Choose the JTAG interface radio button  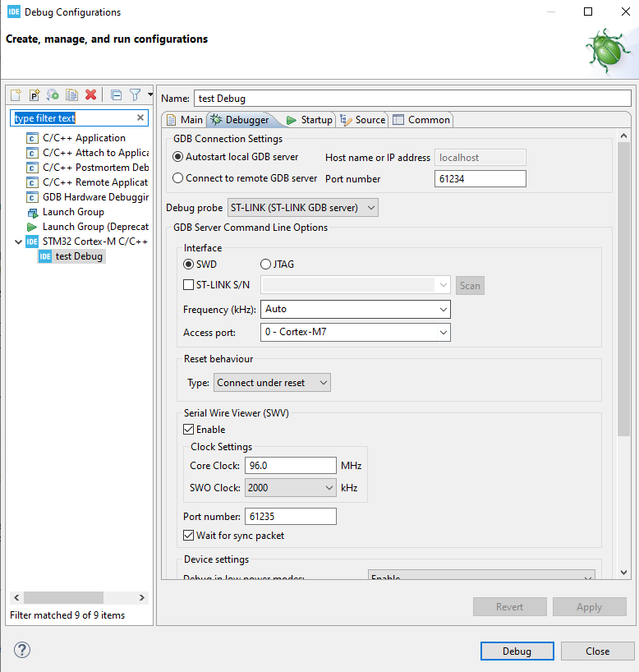266,265
